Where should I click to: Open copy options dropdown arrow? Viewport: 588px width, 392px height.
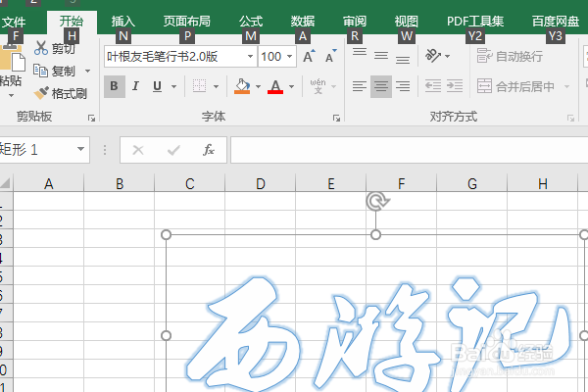click(x=88, y=71)
